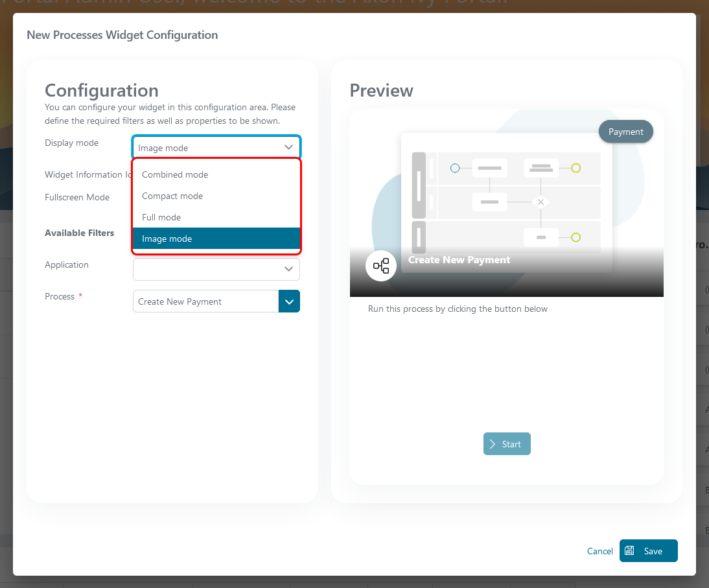709x588 pixels.
Task: Open the Process list with the blue arrow button
Action: (289, 301)
